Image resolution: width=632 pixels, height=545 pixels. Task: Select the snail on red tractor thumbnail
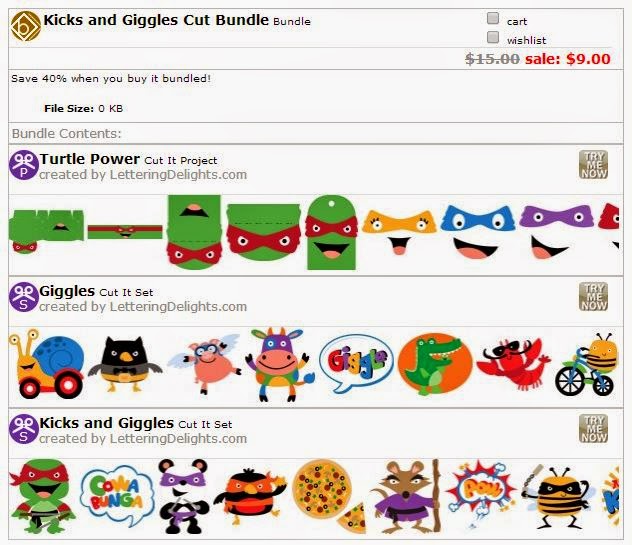46,364
